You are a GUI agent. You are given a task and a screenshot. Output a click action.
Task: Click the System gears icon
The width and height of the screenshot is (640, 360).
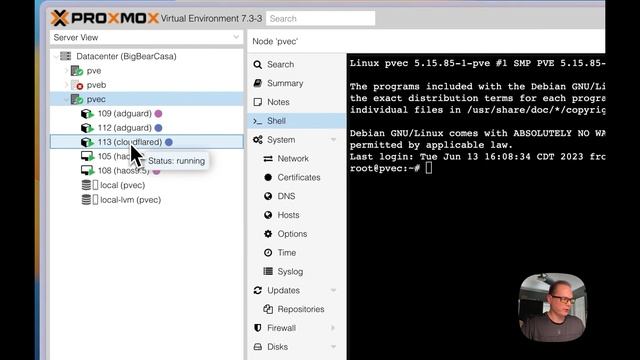257,140
